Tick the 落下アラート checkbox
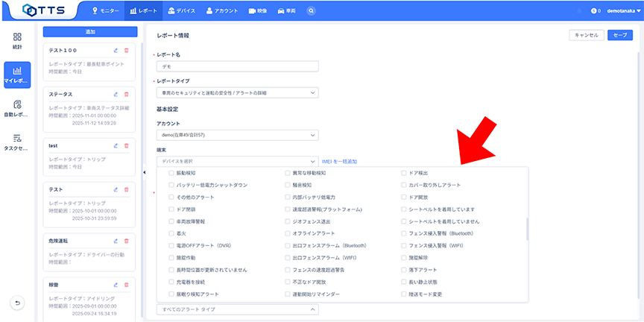Image resolution: width=644 pixels, height=322 pixels. 404,270
